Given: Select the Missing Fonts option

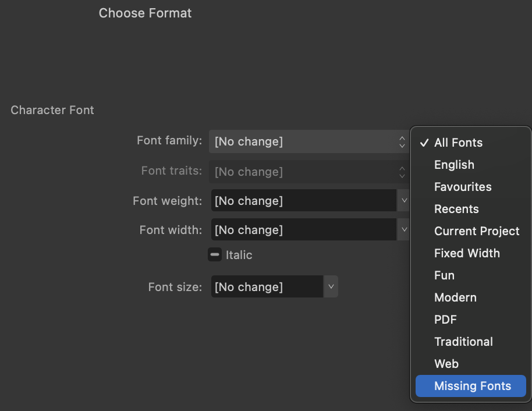Looking at the screenshot, I should [470, 386].
